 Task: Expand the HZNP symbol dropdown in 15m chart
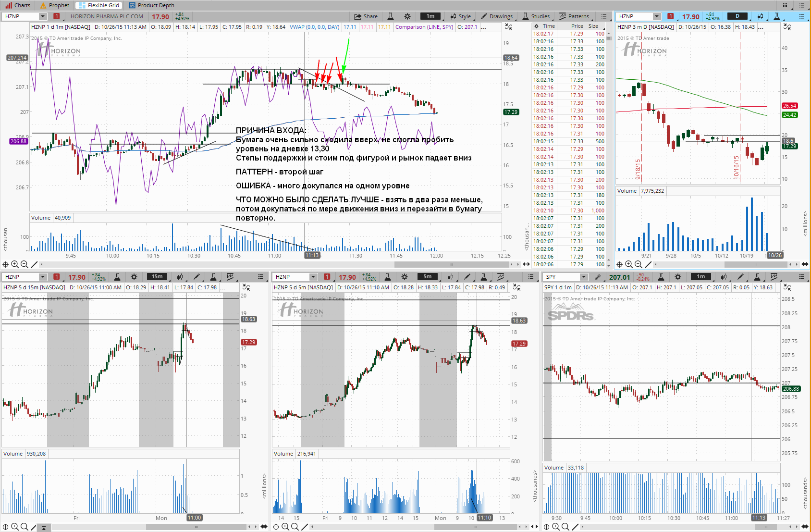[43, 277]
